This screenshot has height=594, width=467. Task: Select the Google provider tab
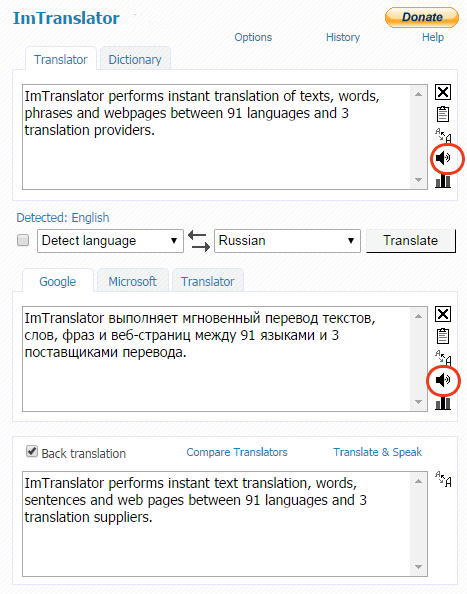(58, 281)
